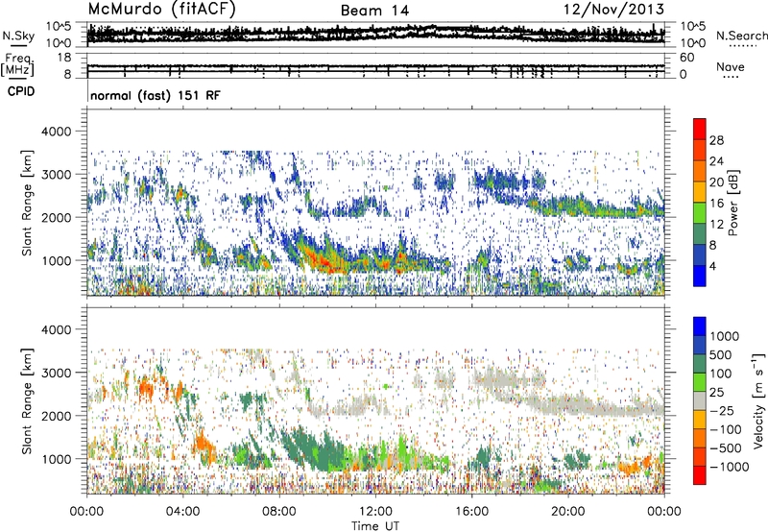Click the 'Freq. [MHz]' label
The width and height of the screenshot is (768, 532).
click(x=17, y=65)
